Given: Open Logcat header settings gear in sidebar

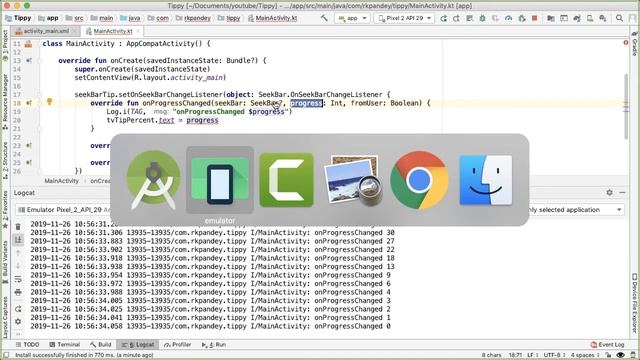Looking at the screenshot, I should pyautogui.click(x=18, y=322).
